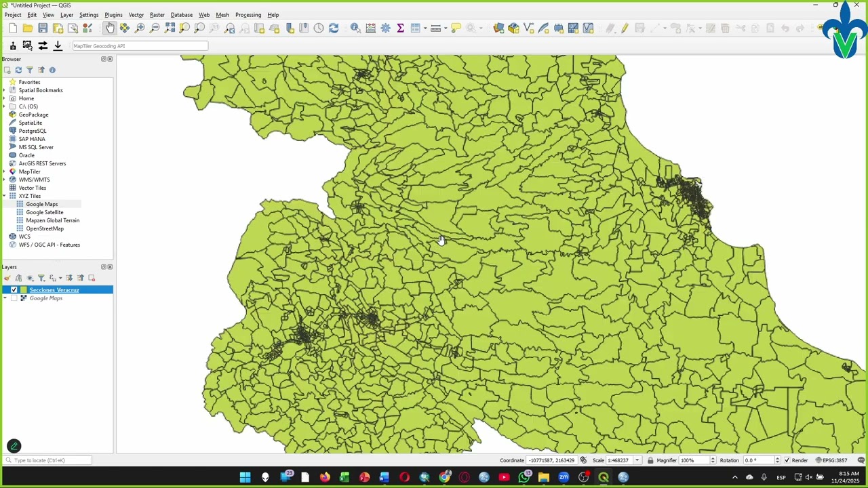Viewport: 868px width, 488px height.
Task: Open the Project menu
Action: click(13, 15)
